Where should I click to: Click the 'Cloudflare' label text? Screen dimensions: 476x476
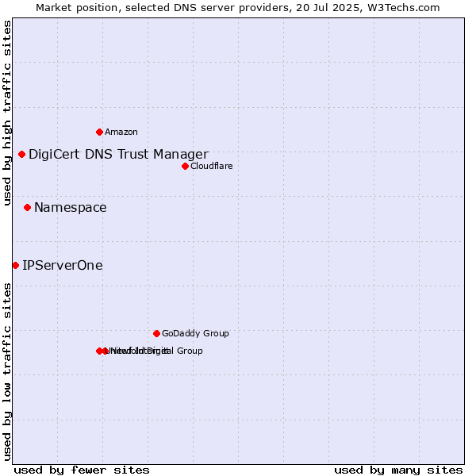(212, 166)
